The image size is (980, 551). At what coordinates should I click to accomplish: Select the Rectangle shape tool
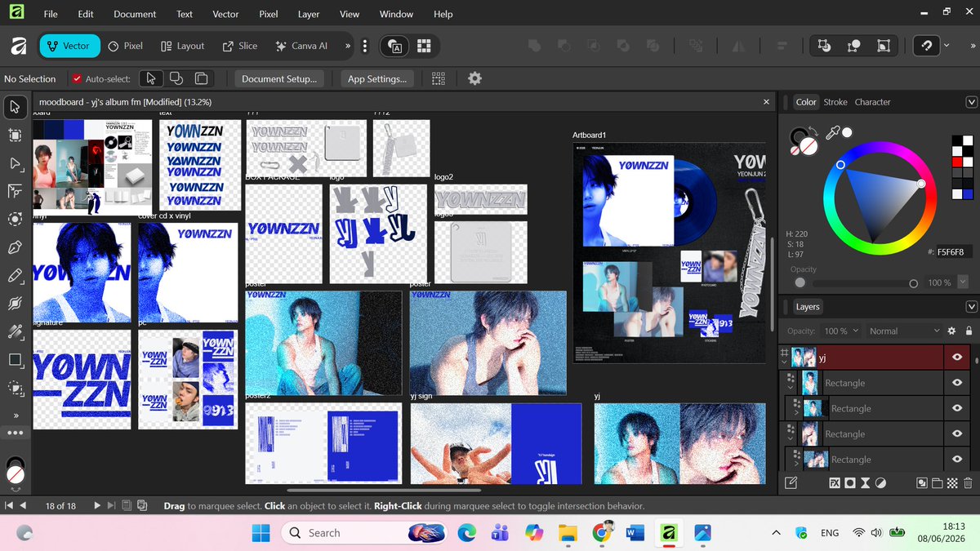point(15,360)
